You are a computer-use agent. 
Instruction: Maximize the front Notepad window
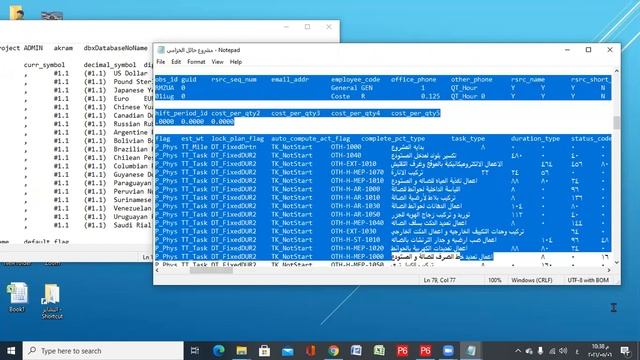589,50
